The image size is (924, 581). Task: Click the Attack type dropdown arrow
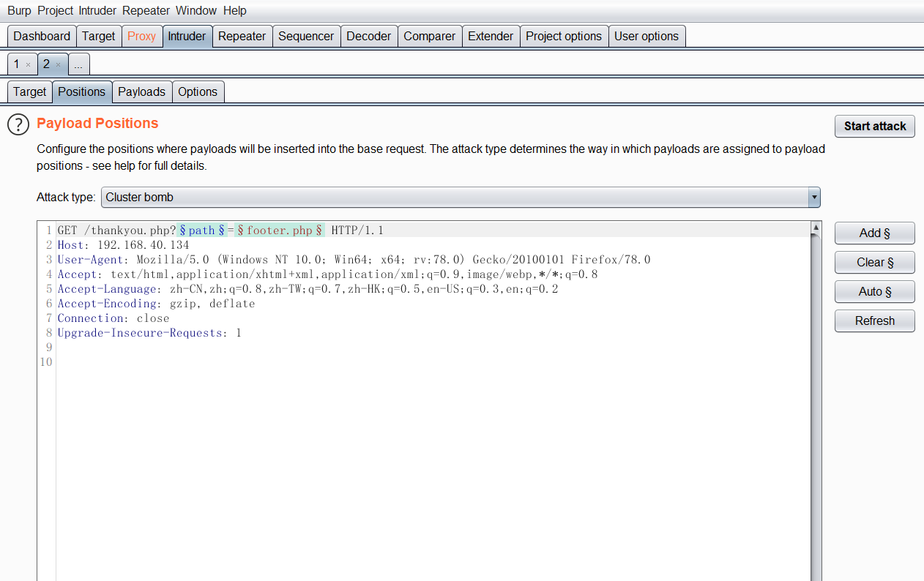pos(814,198)
